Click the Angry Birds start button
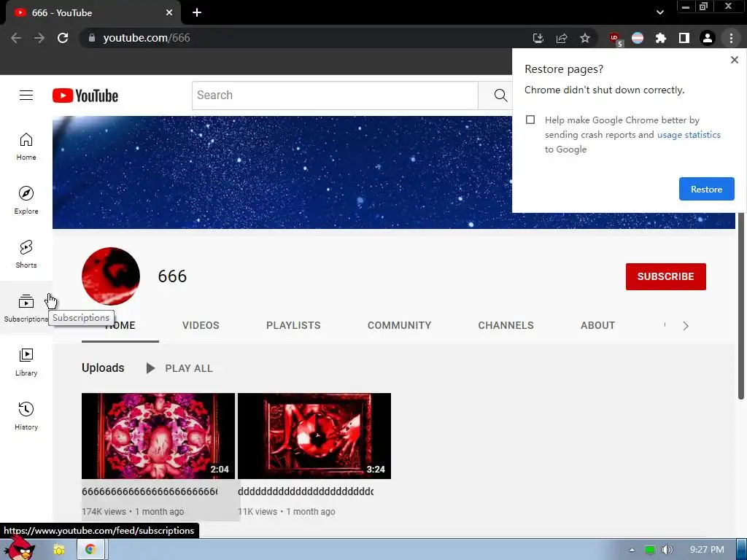This screenshot has width=747, height=560. point(19,548)
